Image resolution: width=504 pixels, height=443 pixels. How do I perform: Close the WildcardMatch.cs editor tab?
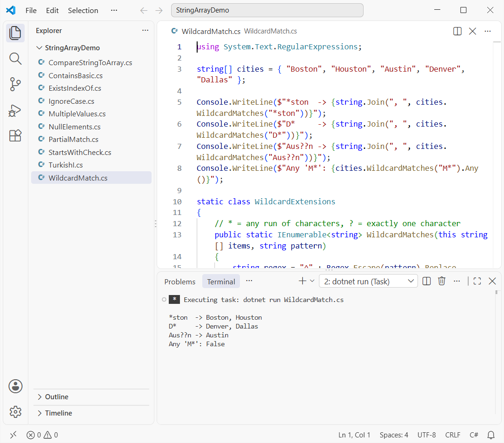pos(472,31)
